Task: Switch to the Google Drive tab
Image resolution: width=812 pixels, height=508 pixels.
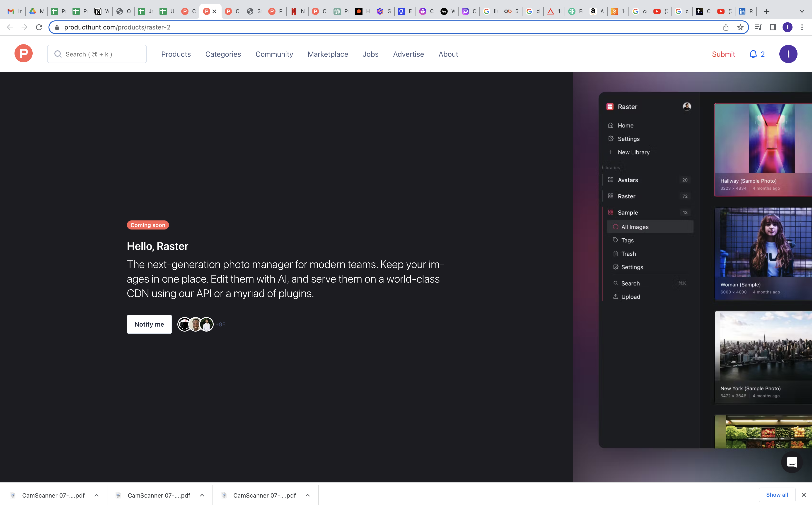Action: coord(36,11)
